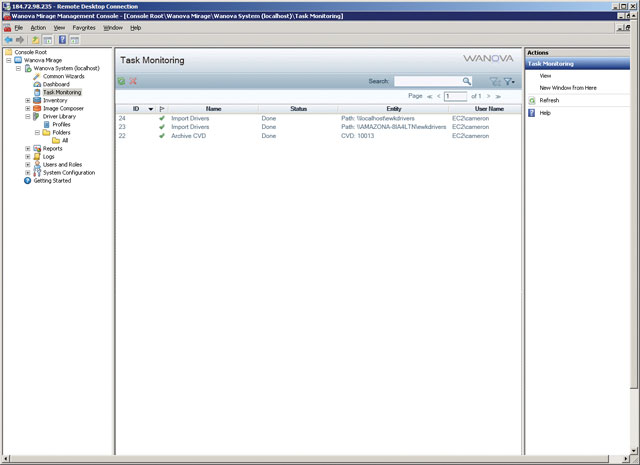Click the flag column header icon
Viewport: 640px width, 465px height.
tap(162, 109)
